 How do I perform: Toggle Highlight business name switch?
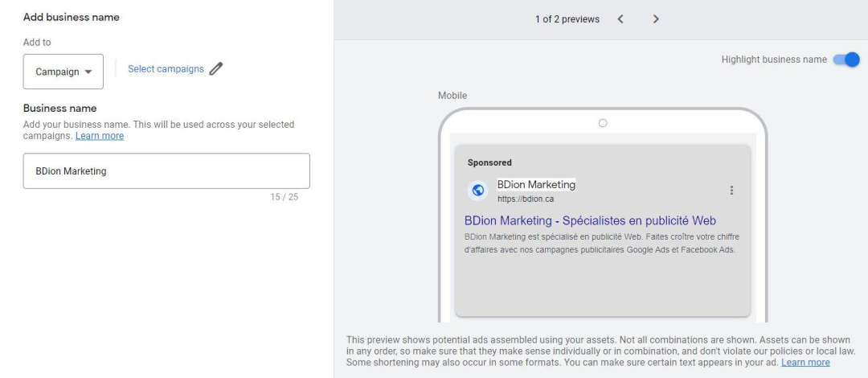pos(846,60)
